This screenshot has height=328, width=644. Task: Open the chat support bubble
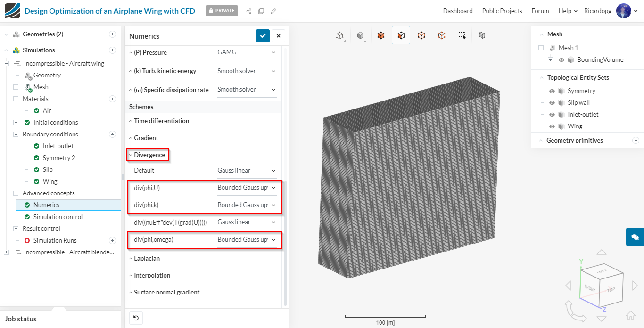[635, 237]
